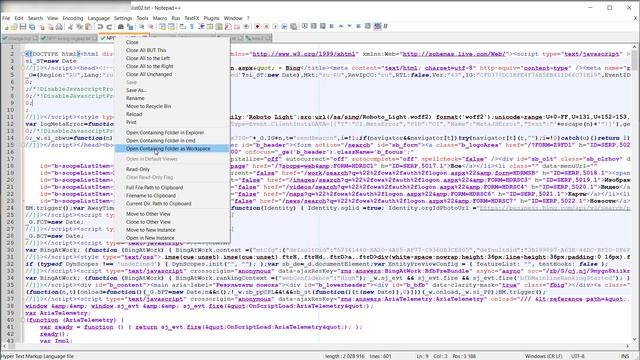Click the Playback macro icon

pos(275,27)
